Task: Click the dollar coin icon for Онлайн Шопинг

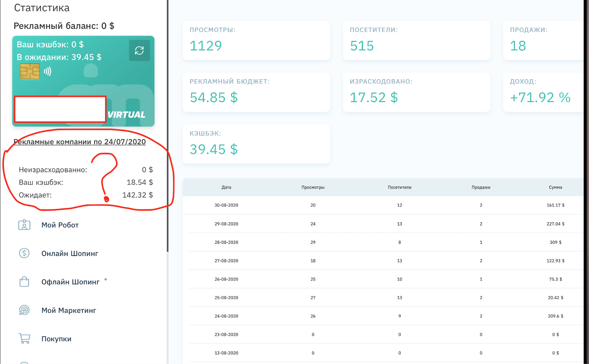Action: (x=24, y=253)
